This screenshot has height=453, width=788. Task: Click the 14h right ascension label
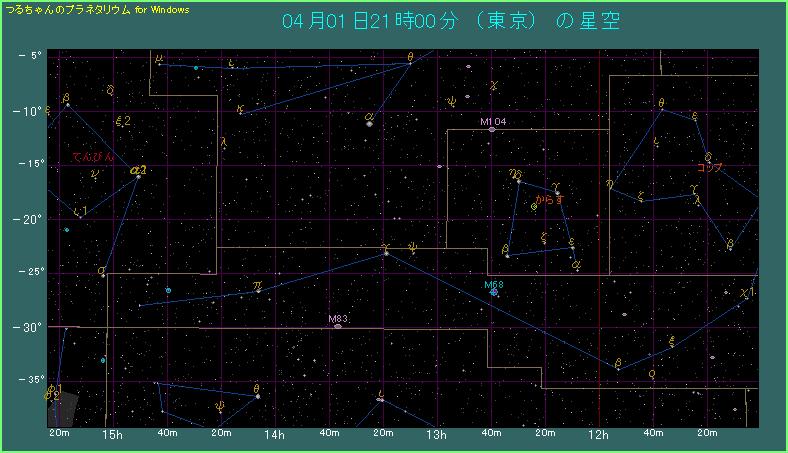274,435
